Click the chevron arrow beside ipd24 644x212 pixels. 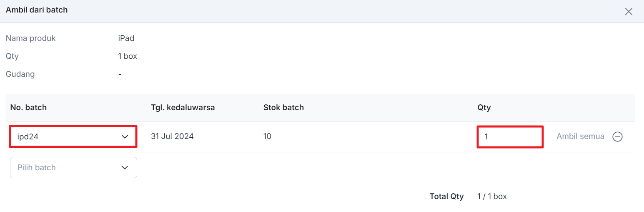tap(125, 136)
